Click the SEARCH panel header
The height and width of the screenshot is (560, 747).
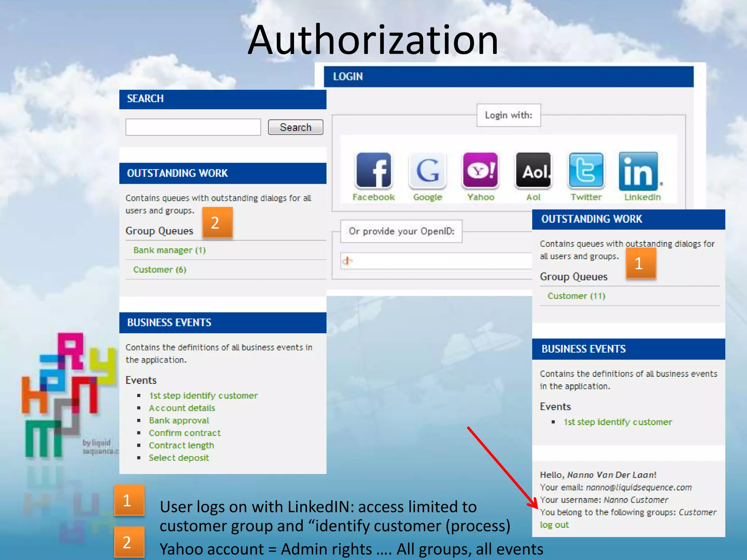[x=222, y=99]
